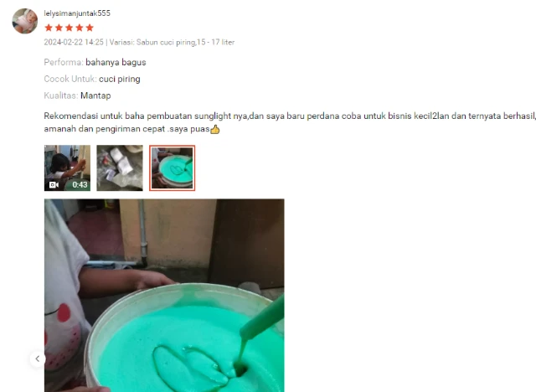Open reviewer lelysimanjuntak555's profile avatar

25,21
